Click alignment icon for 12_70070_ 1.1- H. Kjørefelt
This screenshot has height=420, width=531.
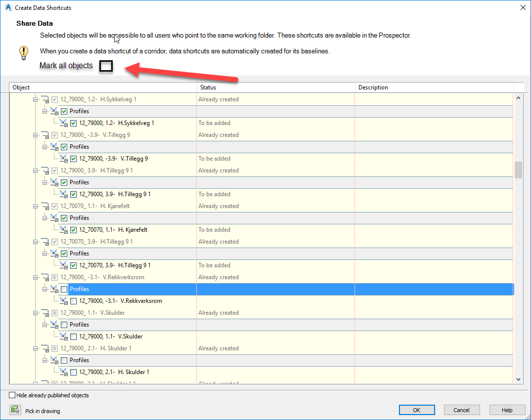[45, 206]
